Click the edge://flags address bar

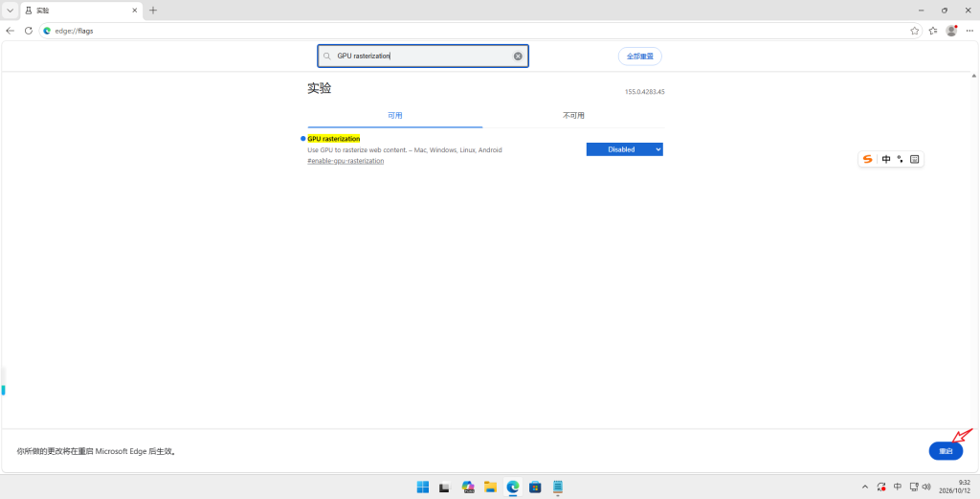point(480,31)
